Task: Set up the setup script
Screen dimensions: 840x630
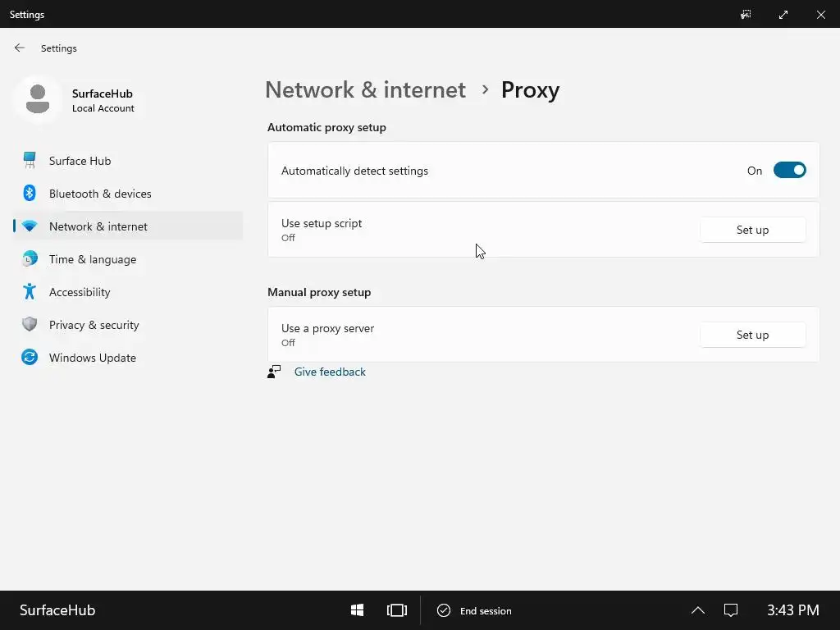Action: pos(752,230)
